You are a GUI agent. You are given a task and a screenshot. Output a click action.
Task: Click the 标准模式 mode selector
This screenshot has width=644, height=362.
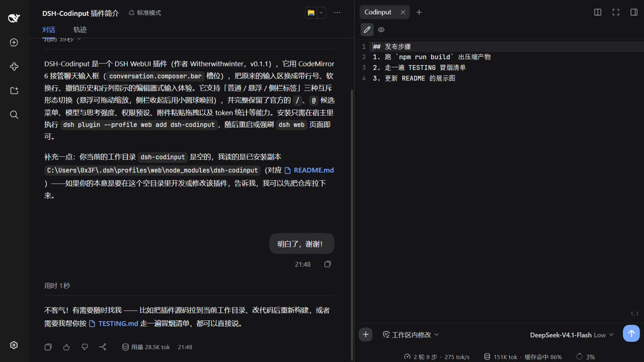pos(145,13)
